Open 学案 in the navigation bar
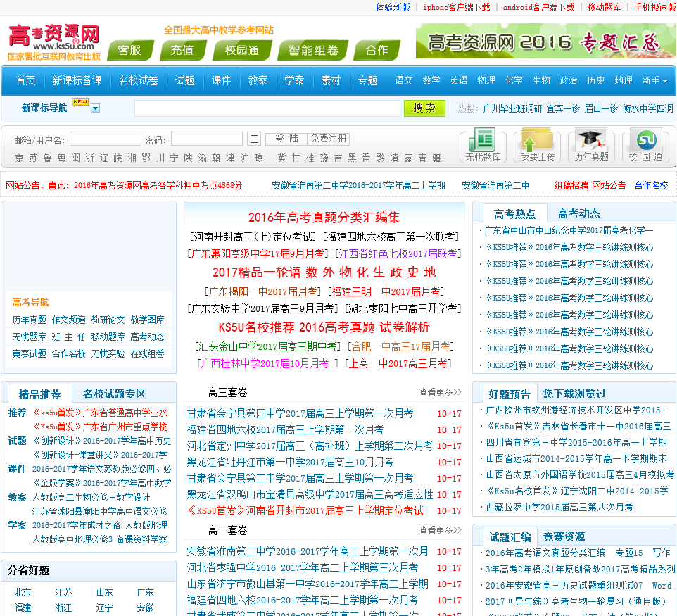Screen dimensions: 677x616 (x=294, y=81)
